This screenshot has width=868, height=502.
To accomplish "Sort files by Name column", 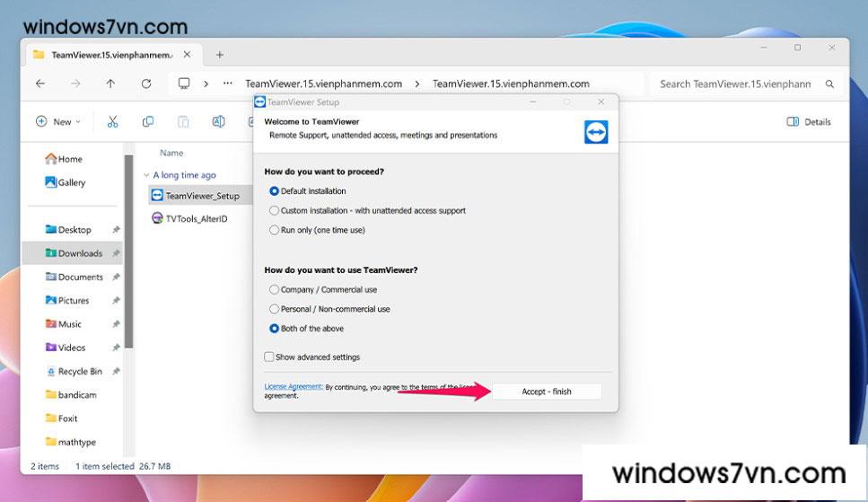I will tap(171, 153).
